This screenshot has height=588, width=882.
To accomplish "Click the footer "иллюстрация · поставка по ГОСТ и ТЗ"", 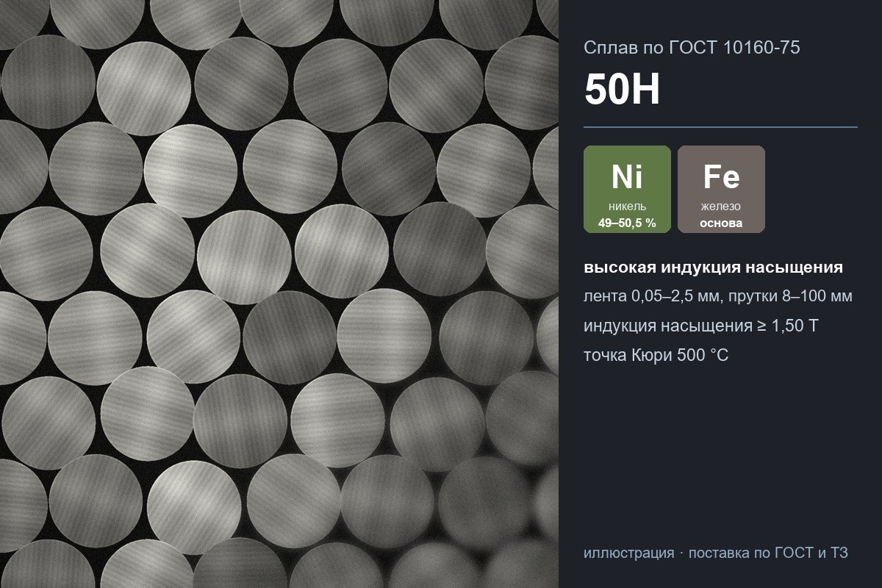I will tap(716, 553).
